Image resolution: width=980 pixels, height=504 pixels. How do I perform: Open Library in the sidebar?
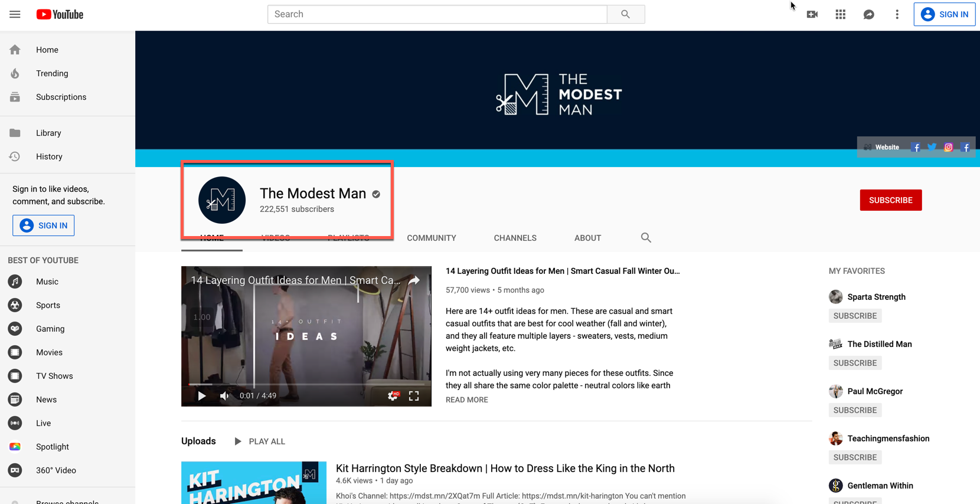(x=67, y=133)
